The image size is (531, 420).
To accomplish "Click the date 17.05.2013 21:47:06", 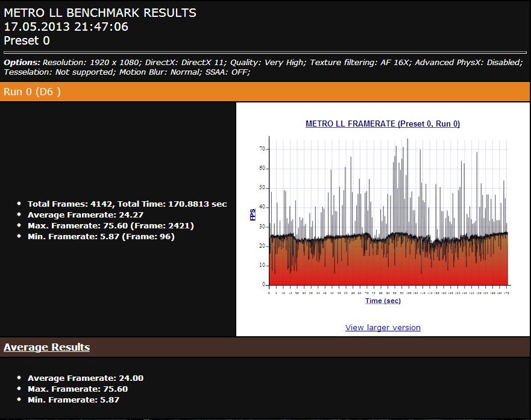I will [x=66, y=27].
